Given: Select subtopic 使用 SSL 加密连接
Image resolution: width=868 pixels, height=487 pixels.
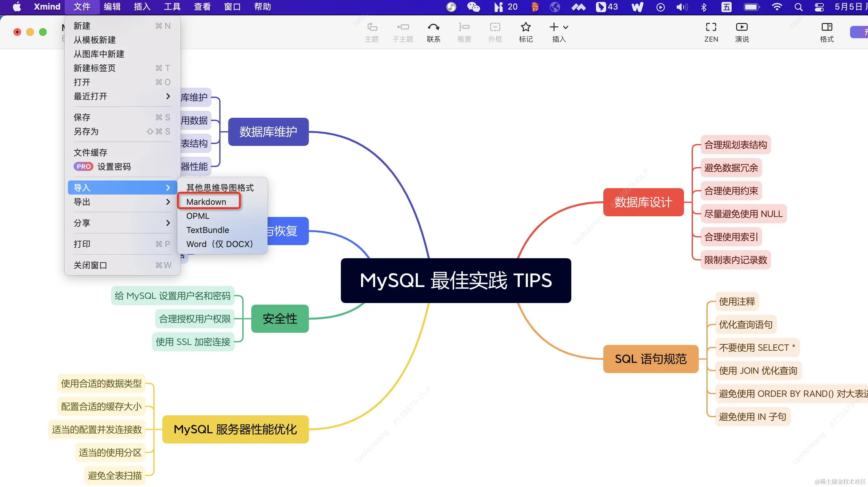Looking at the screenshot, I should click(193, 342).
